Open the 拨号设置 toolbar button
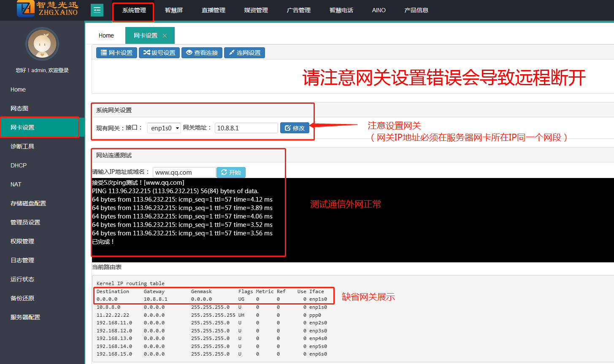 coord(159,53)
